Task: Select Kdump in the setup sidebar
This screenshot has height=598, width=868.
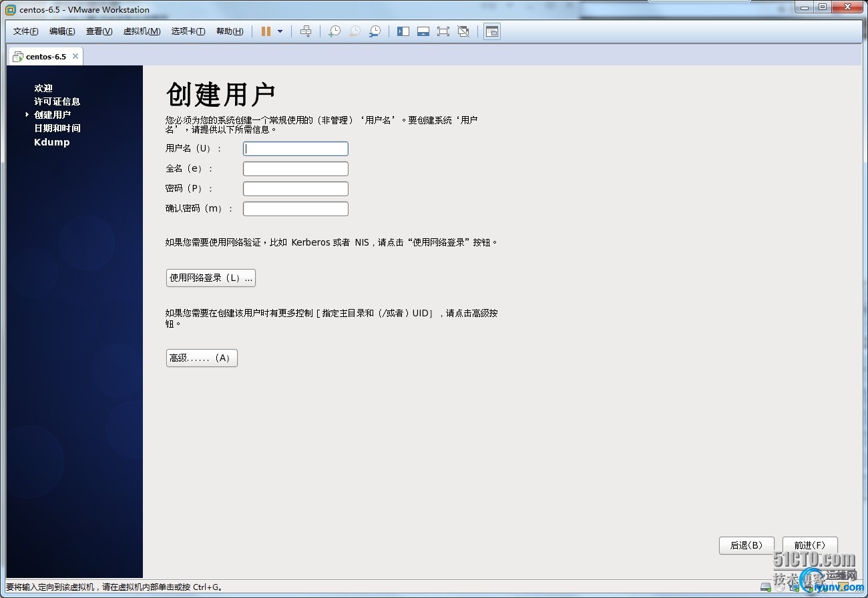Action: 51,142
